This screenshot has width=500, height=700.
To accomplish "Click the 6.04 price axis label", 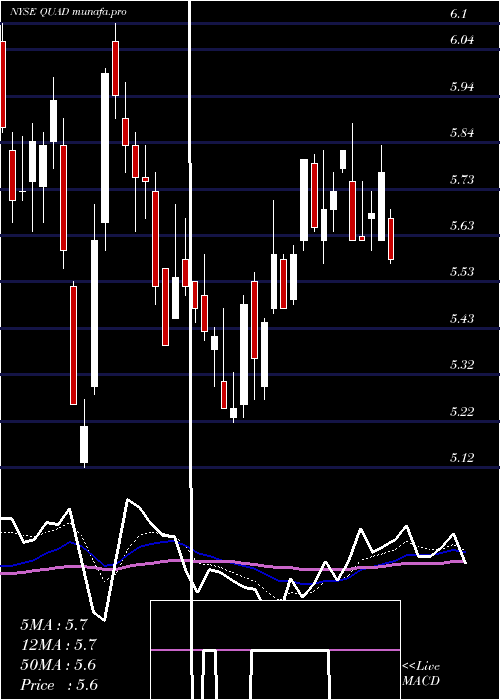I will point(462,40).
